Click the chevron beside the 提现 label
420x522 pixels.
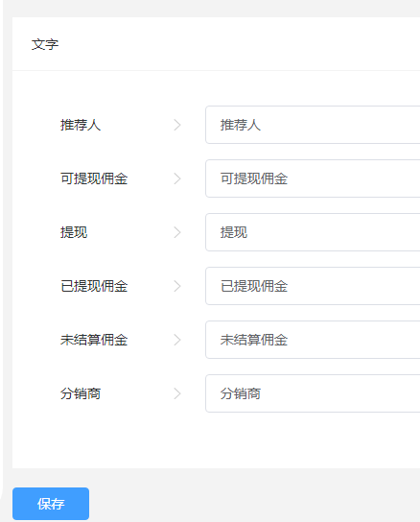coord(177,232)
